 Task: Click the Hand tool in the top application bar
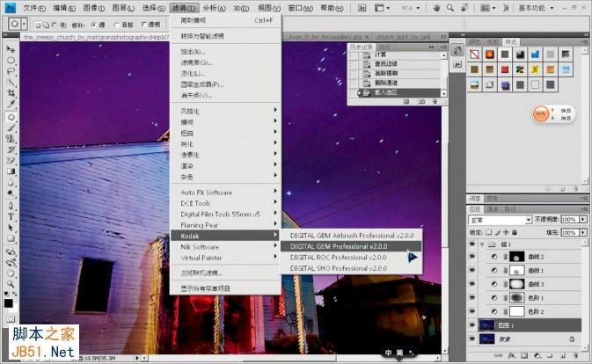coord(436,8)
